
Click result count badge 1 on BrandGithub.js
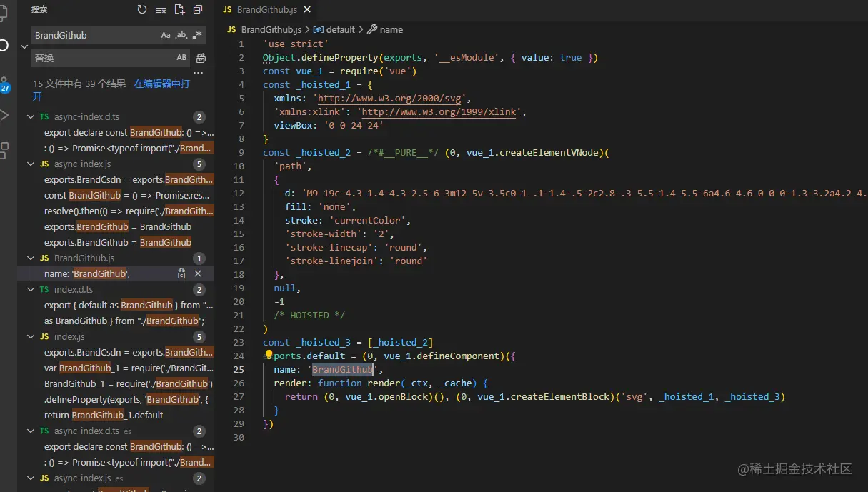[199, 258]
